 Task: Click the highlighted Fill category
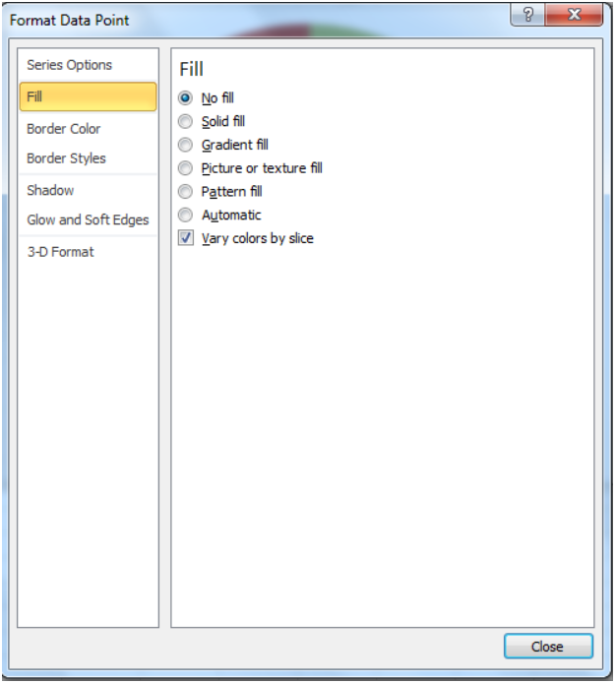click(88, 96)
